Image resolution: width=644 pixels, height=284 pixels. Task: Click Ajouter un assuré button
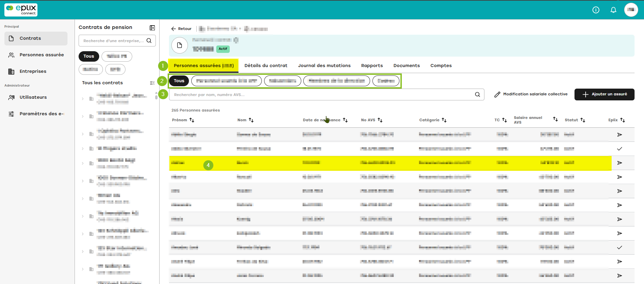[604, 94]
